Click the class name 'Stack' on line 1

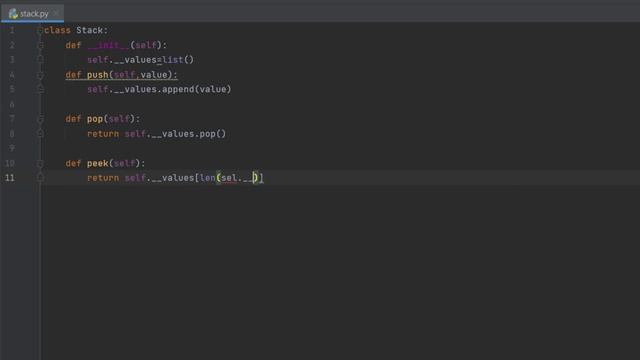coord(89,31)
